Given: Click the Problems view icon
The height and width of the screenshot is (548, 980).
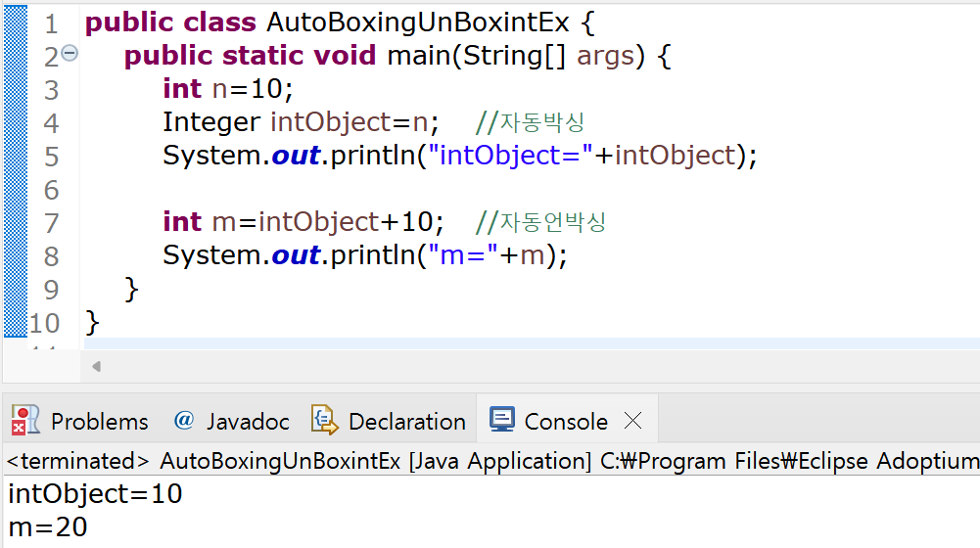Looking at the screenshot, I should click(25, 420).
